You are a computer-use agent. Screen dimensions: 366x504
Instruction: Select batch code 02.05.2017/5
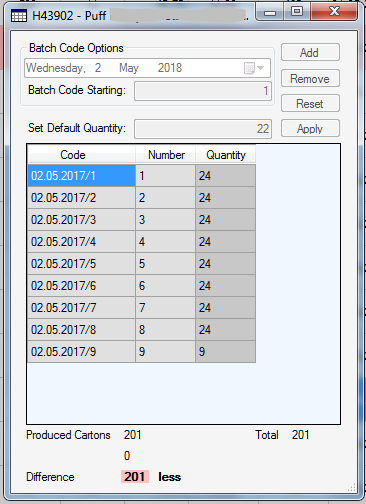pos(81,263)
